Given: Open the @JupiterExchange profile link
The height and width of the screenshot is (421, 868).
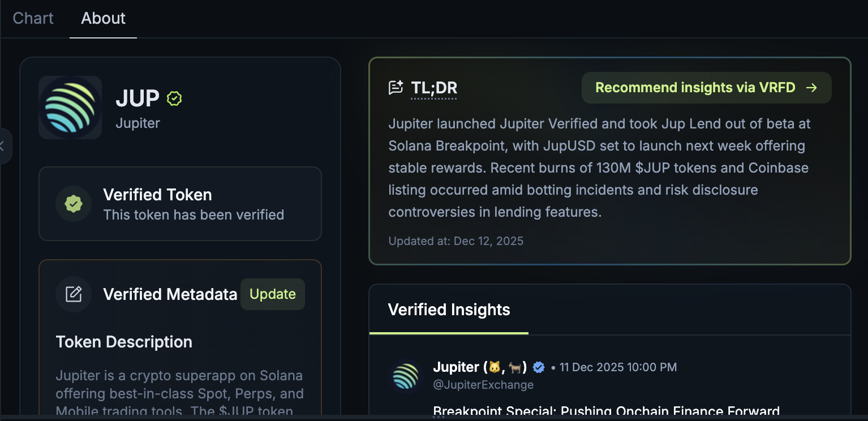Looking at the screenshot, I should [483, 384].
